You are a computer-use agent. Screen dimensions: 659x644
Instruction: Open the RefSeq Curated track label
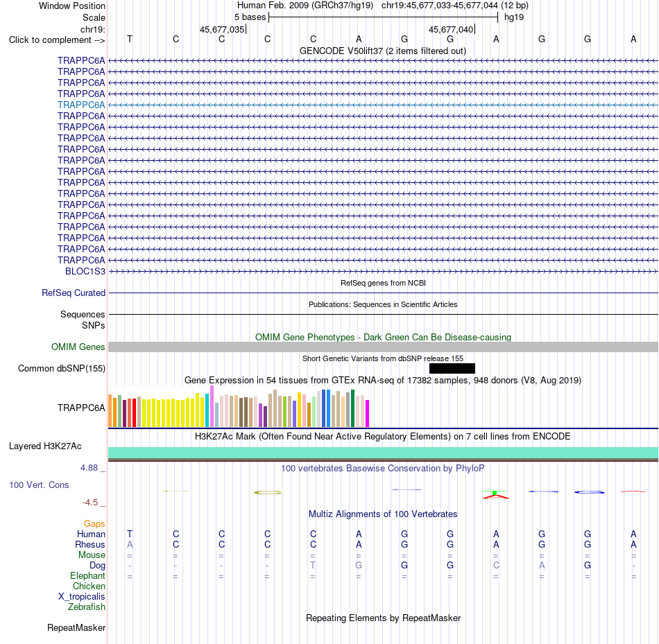tap(73, 293)
